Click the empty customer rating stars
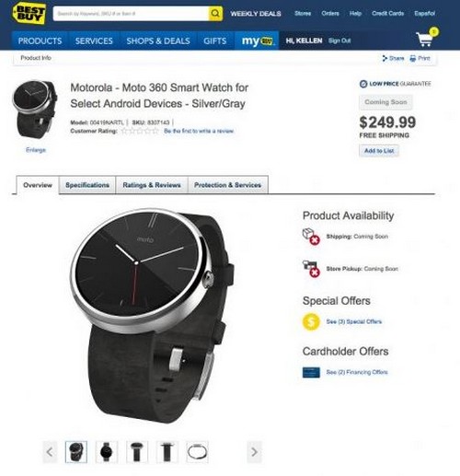The width and height of the screenshot is (460, 476). [x=140, y=131]
